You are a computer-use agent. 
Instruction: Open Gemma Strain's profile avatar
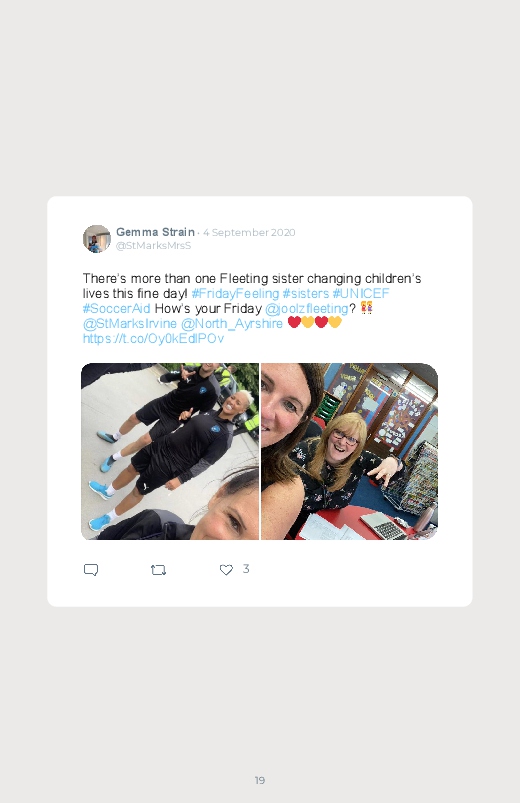point(97,239)
